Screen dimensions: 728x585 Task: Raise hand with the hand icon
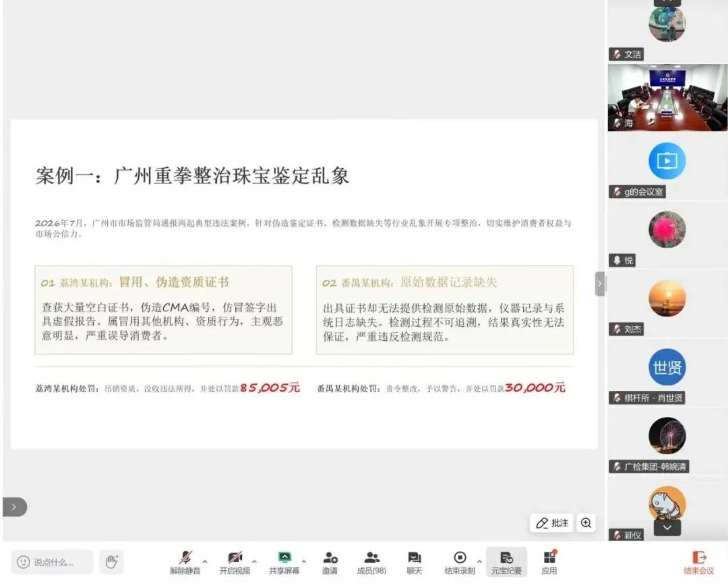(112, 562)
